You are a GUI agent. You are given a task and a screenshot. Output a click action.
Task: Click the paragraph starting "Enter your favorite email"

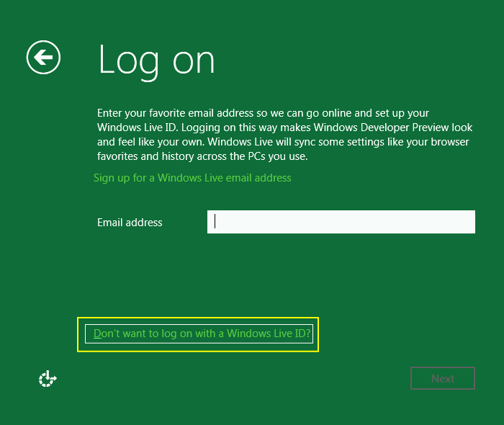(285, 135)
